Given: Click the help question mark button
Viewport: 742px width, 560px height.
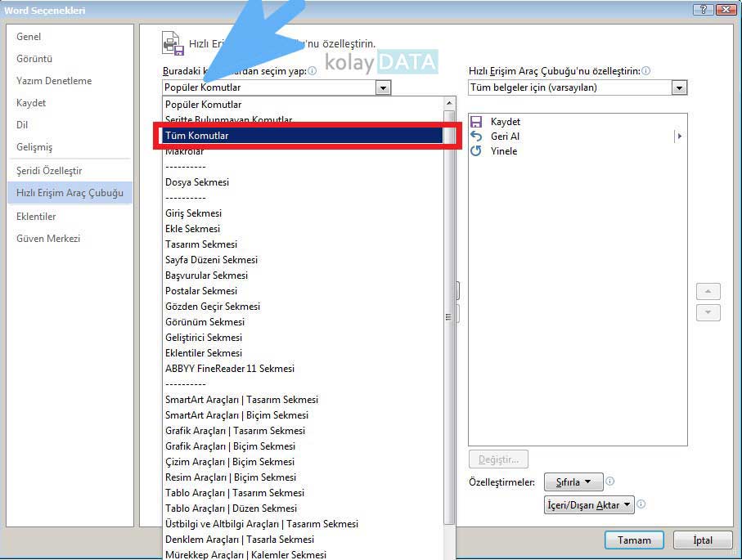Looking at the screenshot, I should point(703,10).
